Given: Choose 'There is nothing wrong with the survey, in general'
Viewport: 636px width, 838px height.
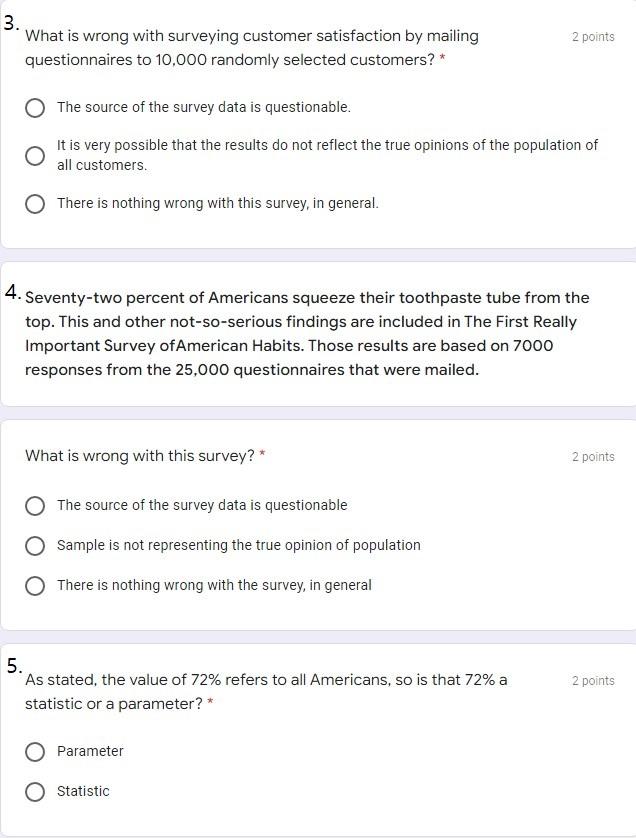Looking at the screenshot, I should 35,586.
